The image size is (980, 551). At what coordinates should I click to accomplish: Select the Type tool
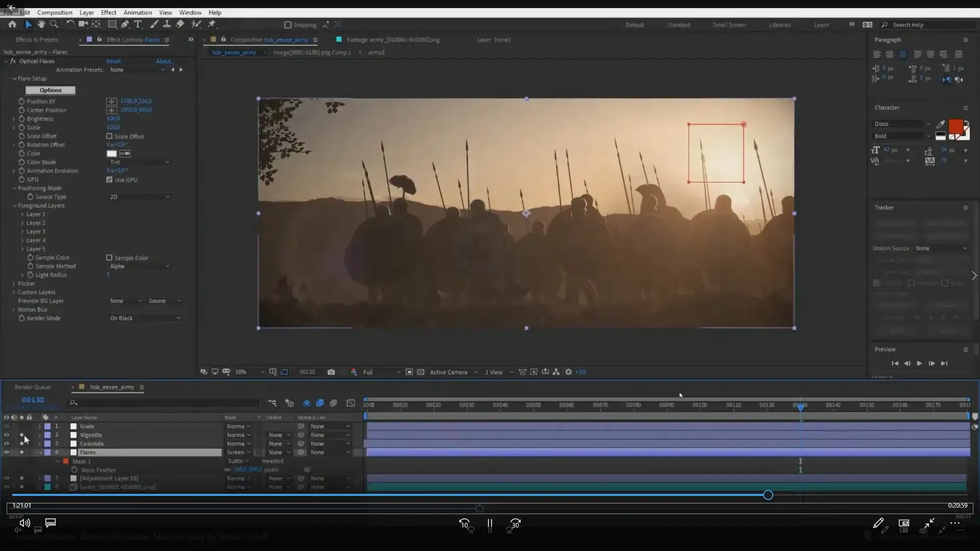138,24
